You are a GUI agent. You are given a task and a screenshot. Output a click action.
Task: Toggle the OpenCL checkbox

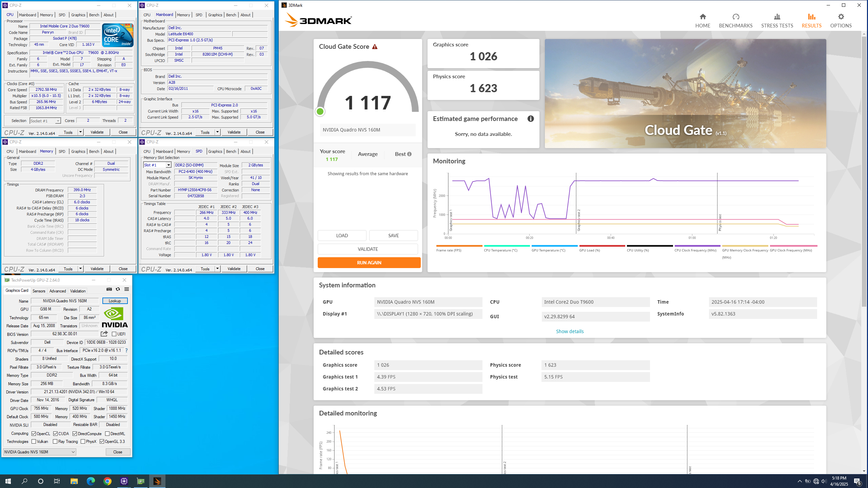34,434
